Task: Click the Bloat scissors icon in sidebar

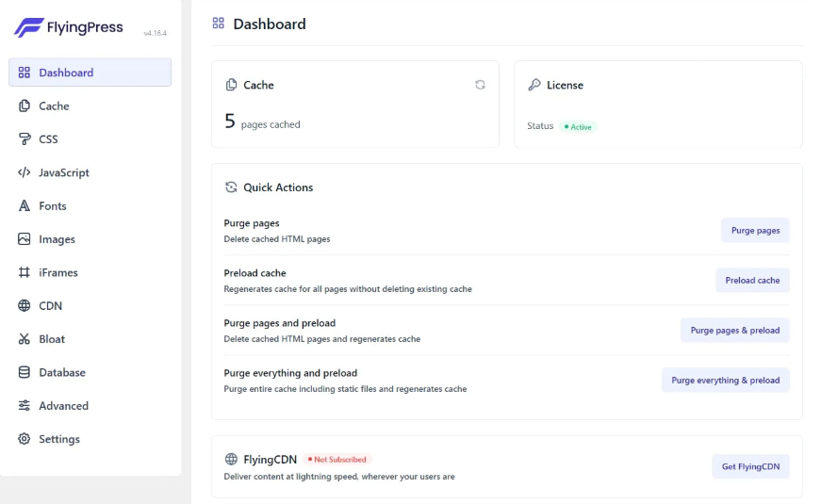Action: click(x=25, y=339)
